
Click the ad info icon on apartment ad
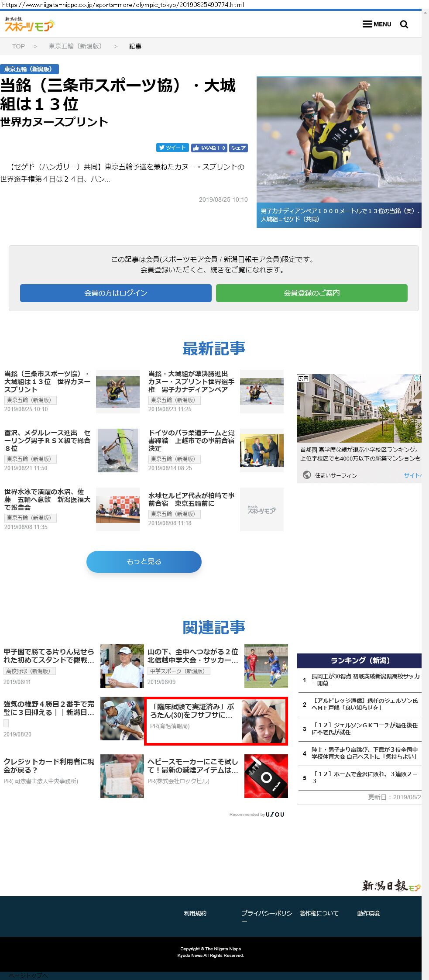coord(417,378)
